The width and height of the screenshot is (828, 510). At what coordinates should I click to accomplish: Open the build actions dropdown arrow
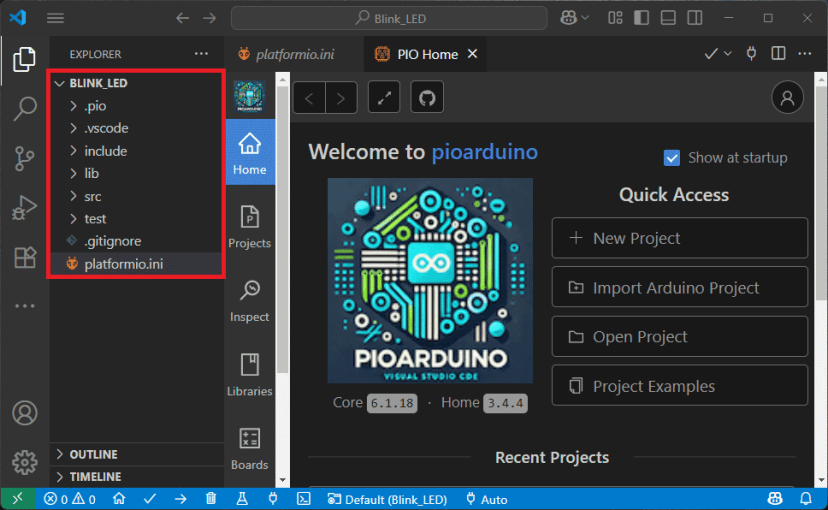(728, 54)
